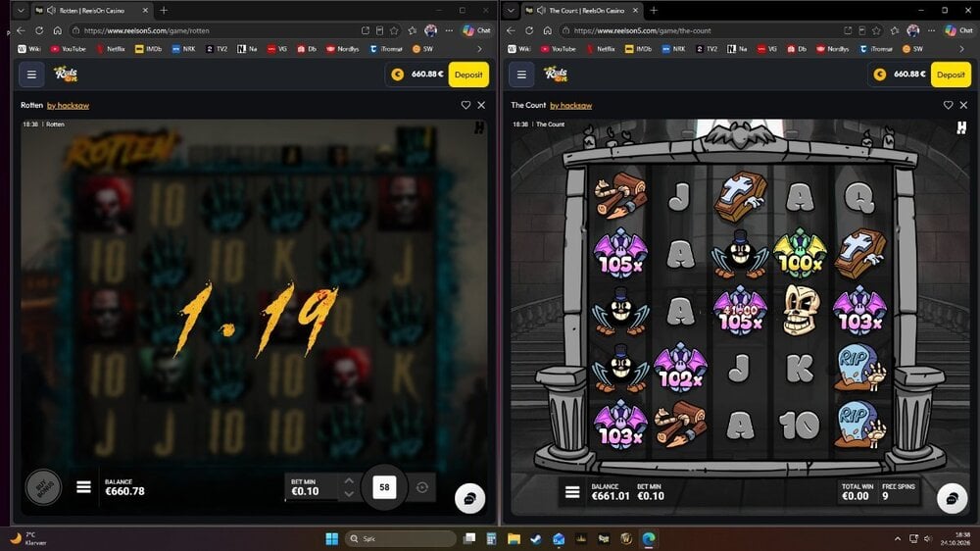Open live chat bubble in The Count window
The image size is (980, 551).
coord(952,498)
